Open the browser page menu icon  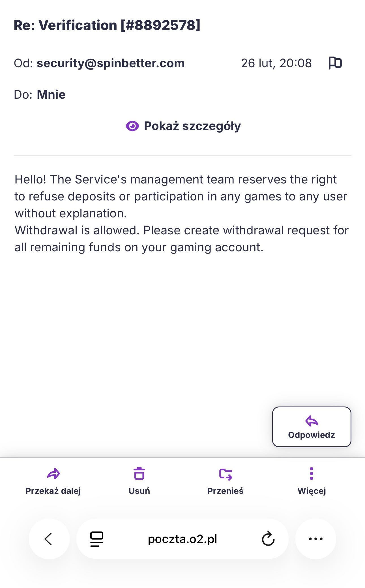tap(97, 539)
